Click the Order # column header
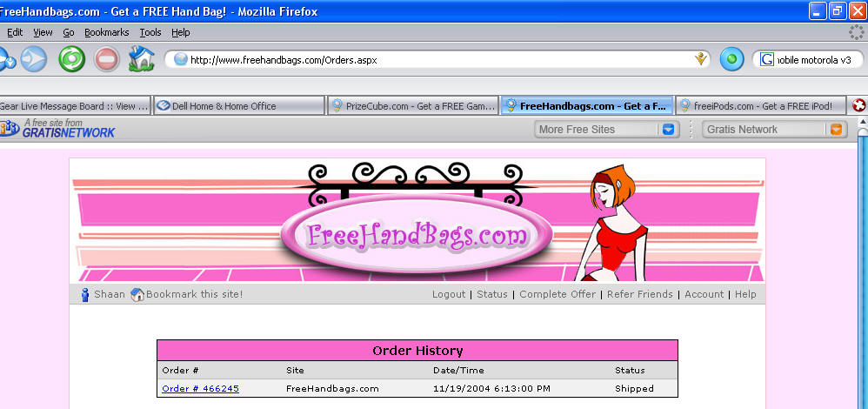This screenshot has height=409, width=868. pyautogui.click(x=180, y=370)
